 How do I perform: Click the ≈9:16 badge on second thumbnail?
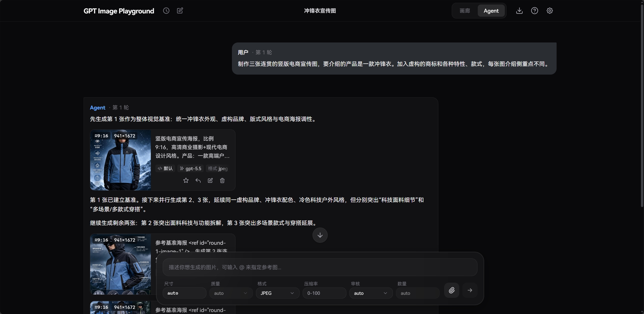(x=101, y=240)
